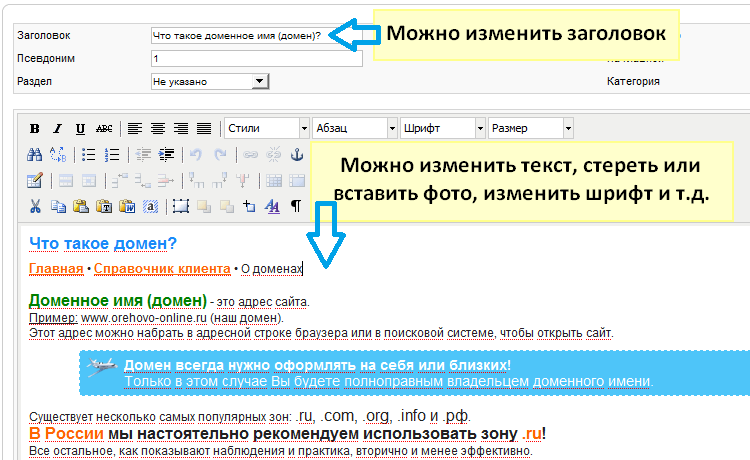This screenshot has width=750, height=460.
Task: Redo the last edit
Action: tap(220, 154)
